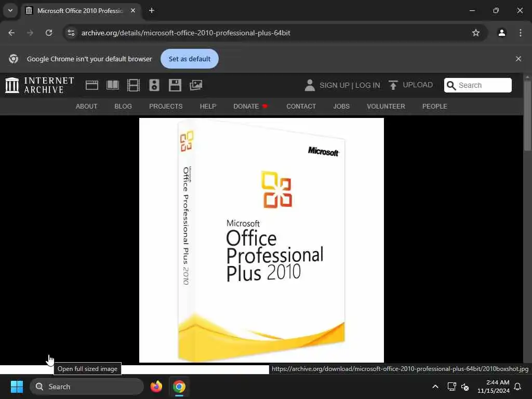
Task: Open the HELP menu item
Action: click(208, 106)
